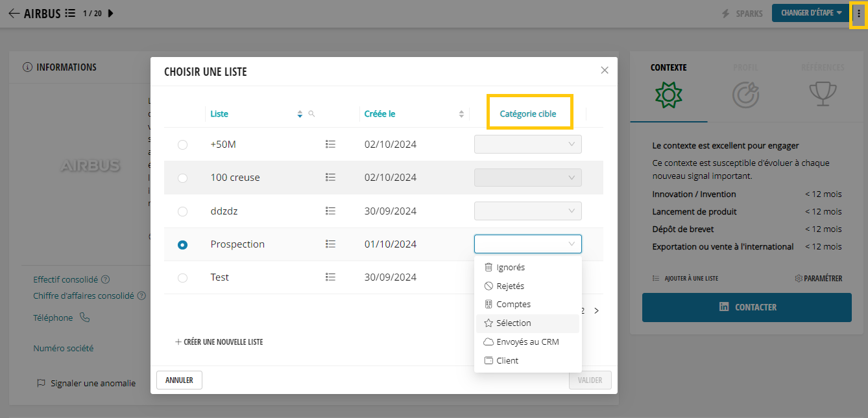This screenshot has height=418, width=868.
Task: Click the Catégorie cible column header
Action: [x=528, y=113]
